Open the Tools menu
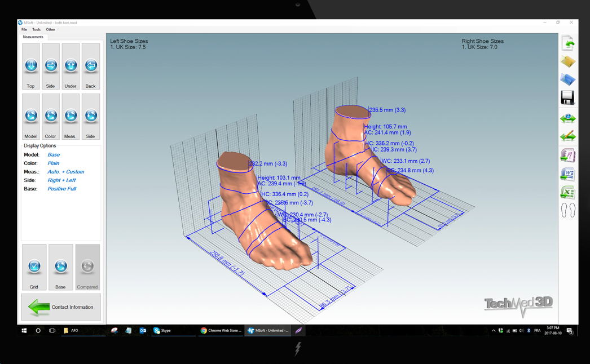The height and width of the screenshot is (364, 590). click(x=36, y=29)
